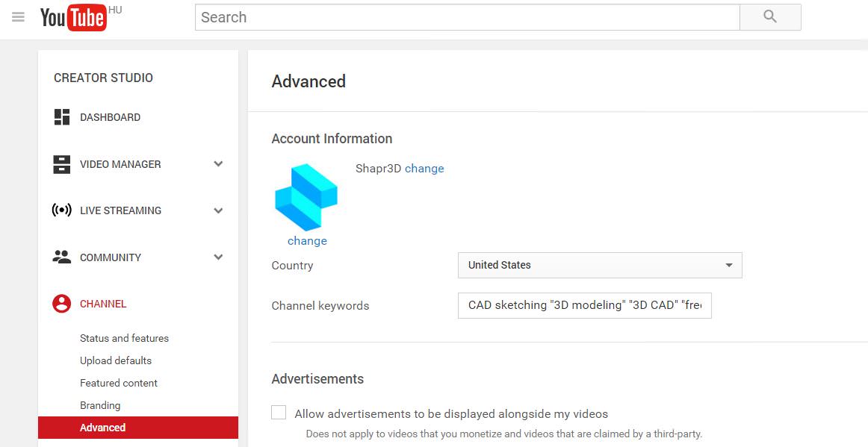Click change link next to Shapr3D name
The height and width of the screenshot is (447, 868).
click(x=424, y=169)
